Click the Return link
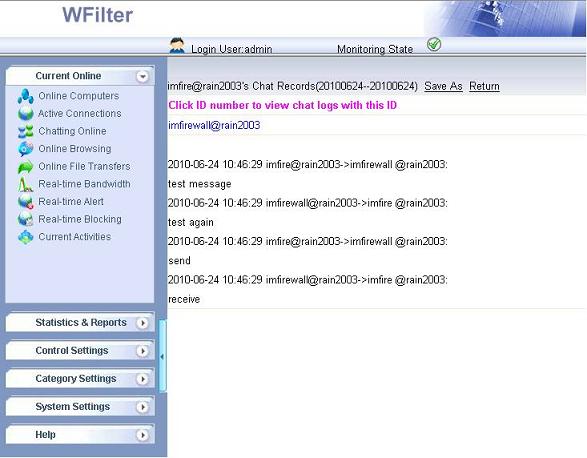Screen dimensions: 587x458 tap(484, 86)
